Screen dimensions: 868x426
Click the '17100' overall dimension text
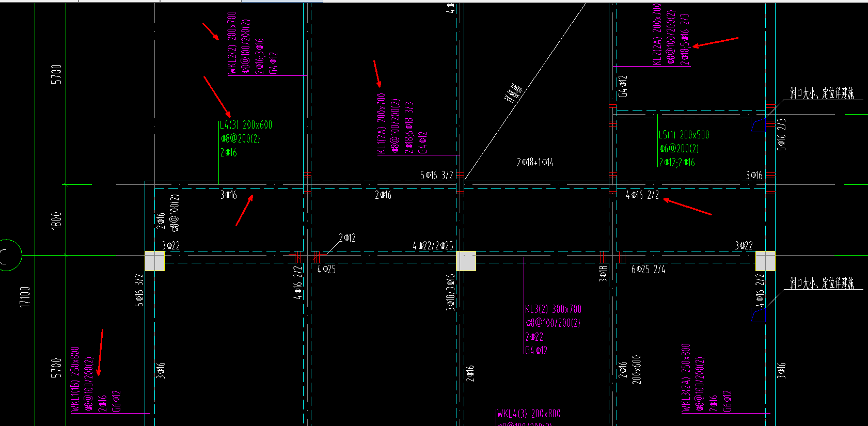(25, 297)
